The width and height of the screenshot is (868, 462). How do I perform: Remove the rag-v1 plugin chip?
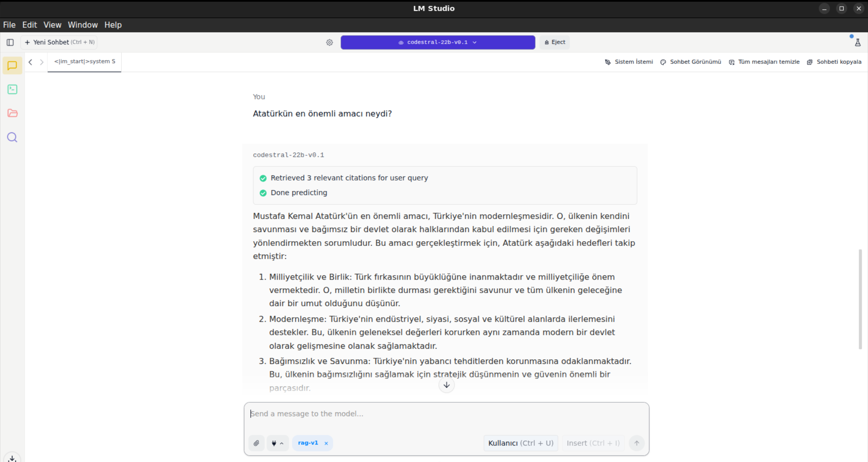point(326,443)
